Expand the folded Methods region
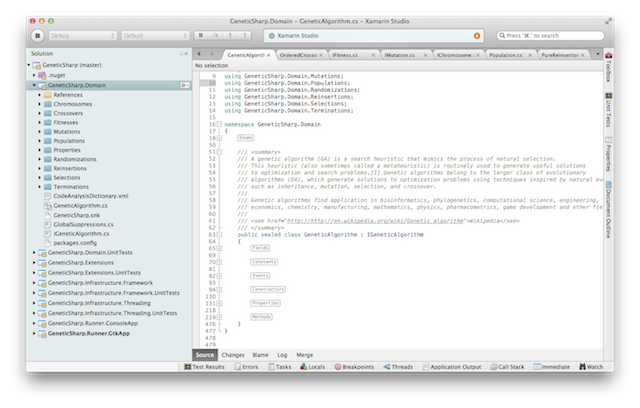The width and height of the screenshot is (640, 408). (261, 317)
